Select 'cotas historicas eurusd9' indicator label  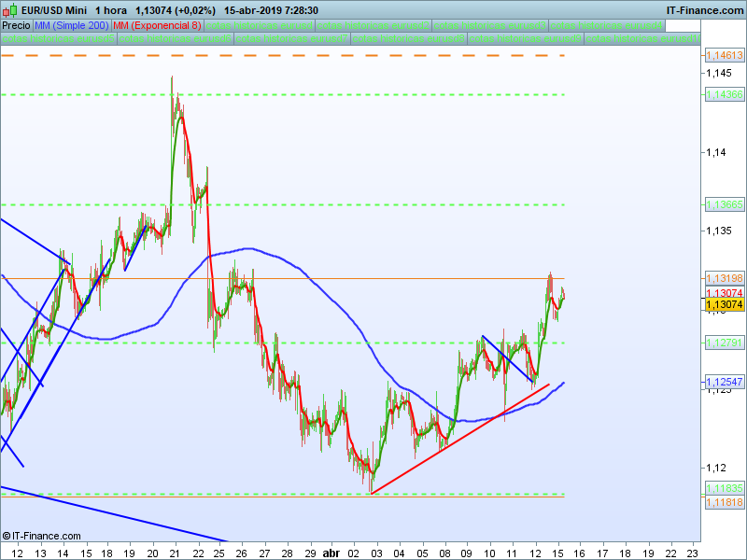click(x=526, y=38)
